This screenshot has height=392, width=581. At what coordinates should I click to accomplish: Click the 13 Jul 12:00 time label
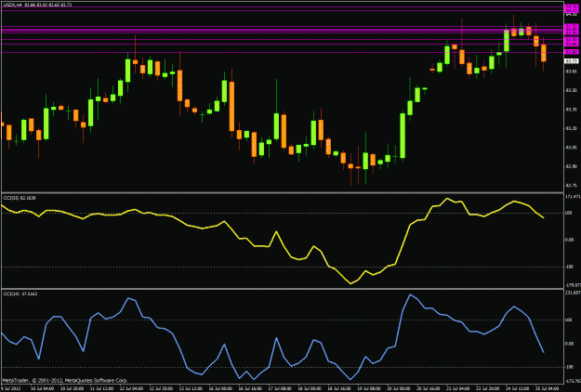pyautogui.click(x=191, y=388)
